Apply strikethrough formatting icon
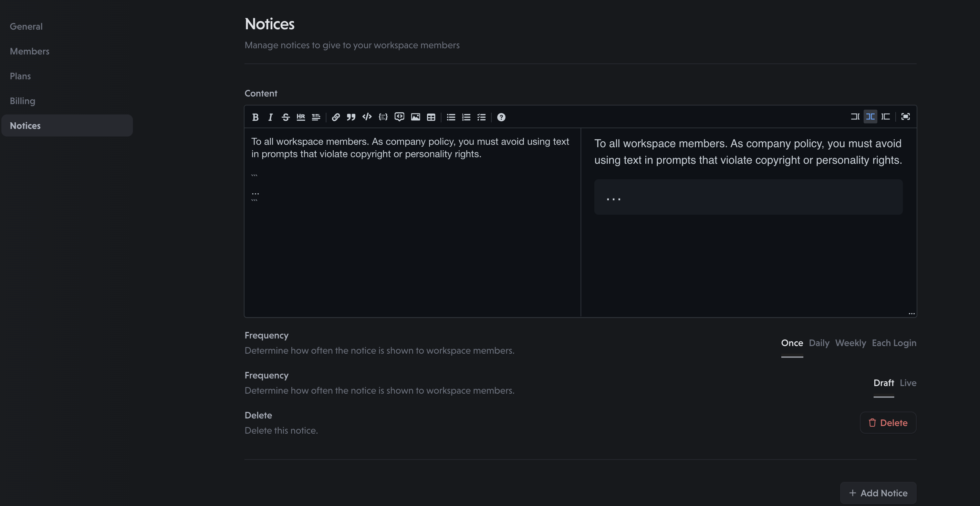This screenshot has width=980, height=506. [x=285, y=117]
